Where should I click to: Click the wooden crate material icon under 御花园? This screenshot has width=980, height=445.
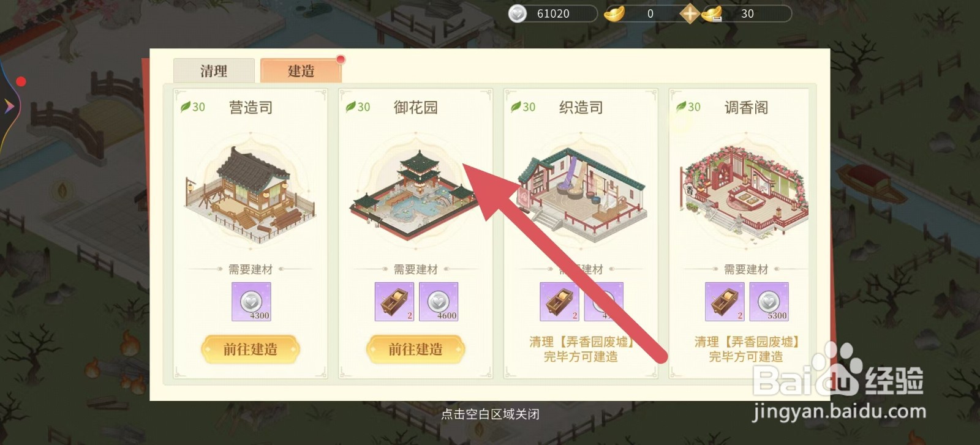[394, 302]
